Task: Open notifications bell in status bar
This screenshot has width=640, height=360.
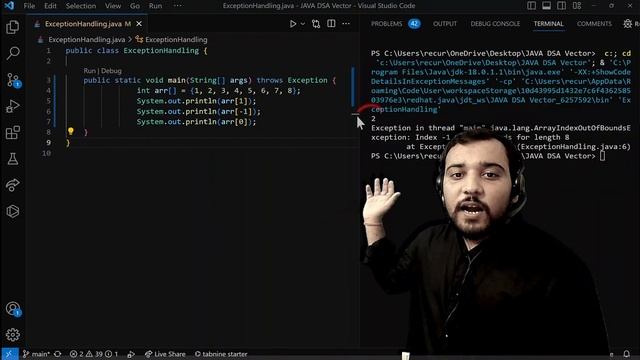Action: click(627, 354)
